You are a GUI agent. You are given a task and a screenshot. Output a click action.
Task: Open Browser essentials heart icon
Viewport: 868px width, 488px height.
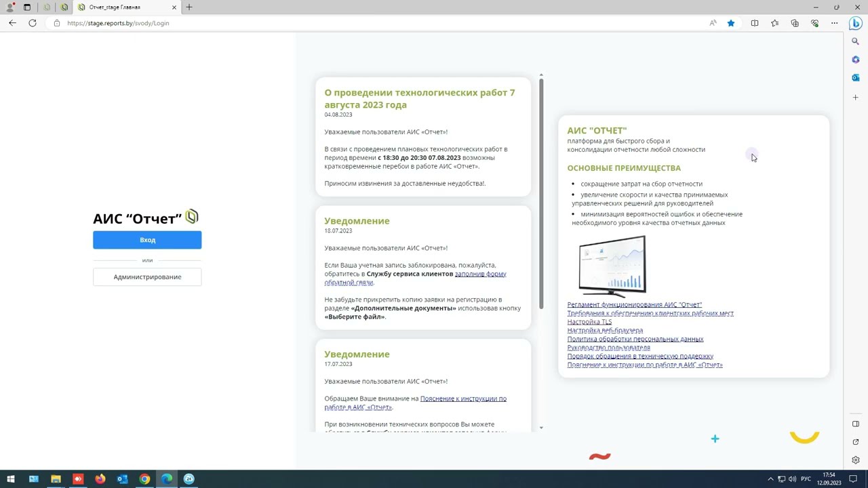point(815,23)
